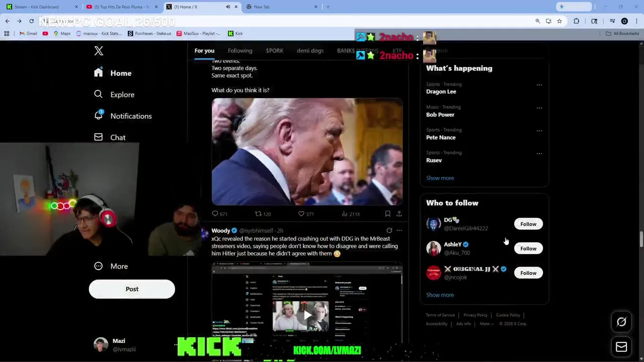The height and width of the screenshot is (362, 644).
Task: Reload the current page
Action: point(31,21)
